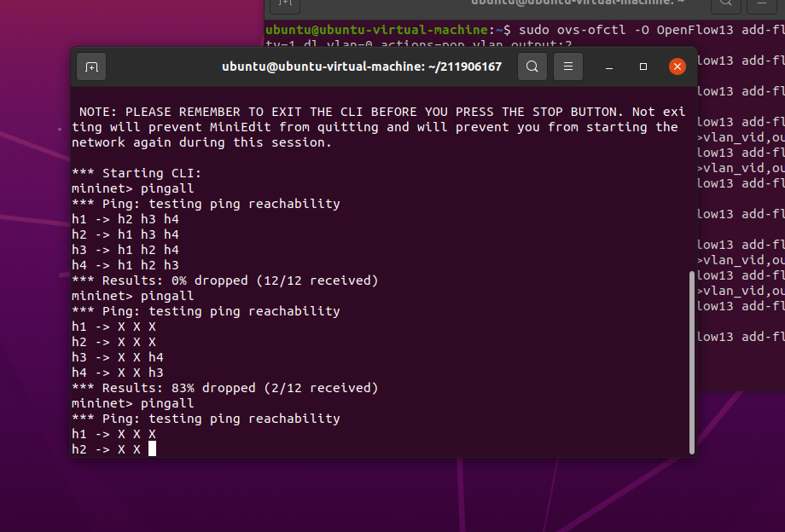Screen dimensions: 785x532
Task: Click the Starting CLI line
Action: [x=137, y=173]
